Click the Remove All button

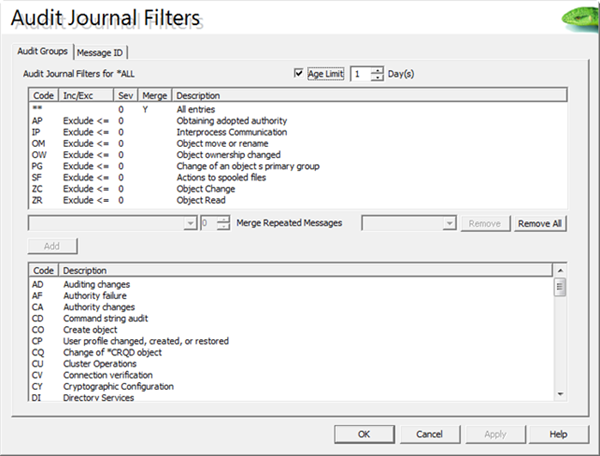point(541,224)
